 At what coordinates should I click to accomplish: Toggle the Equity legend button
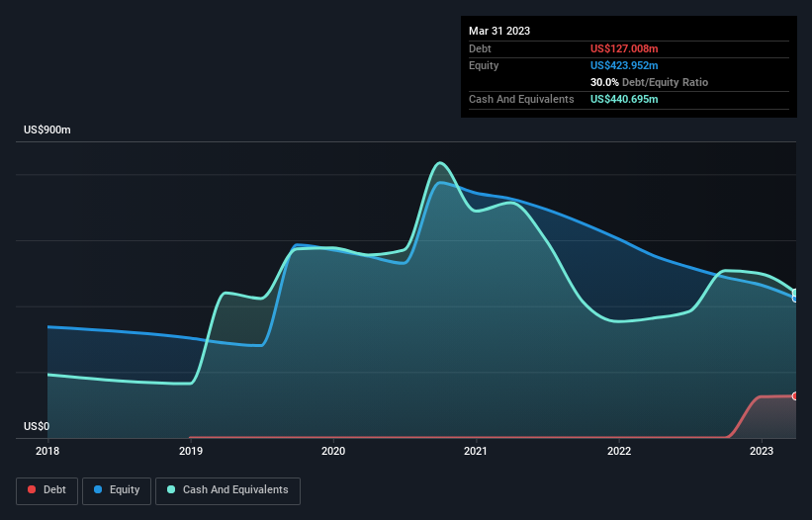tap(117, 490)
